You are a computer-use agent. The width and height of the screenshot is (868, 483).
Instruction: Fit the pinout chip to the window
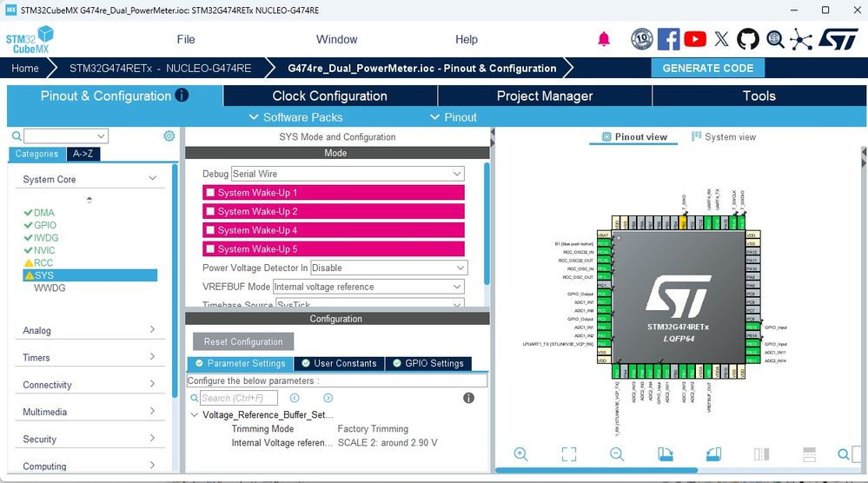click(x=568, y=454)
